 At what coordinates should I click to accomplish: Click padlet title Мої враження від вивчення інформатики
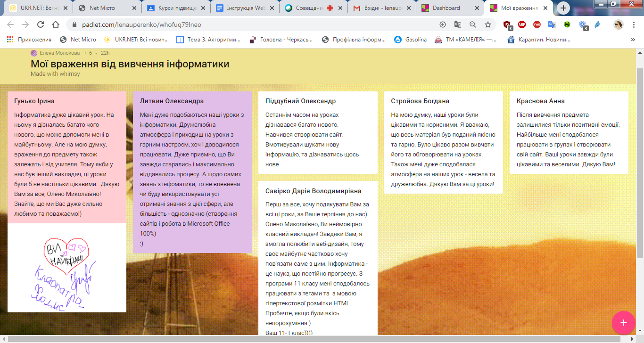click(x=130, y=64)
